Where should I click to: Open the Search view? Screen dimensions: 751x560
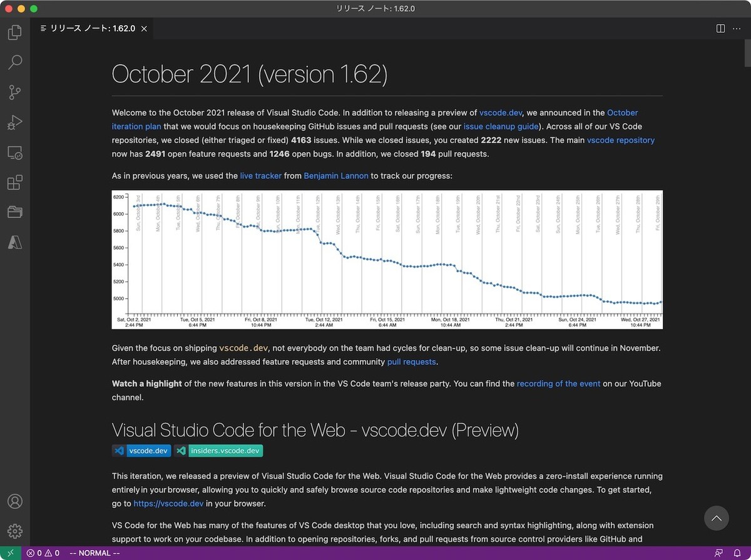pyautogui.click(x=14, y=62)
